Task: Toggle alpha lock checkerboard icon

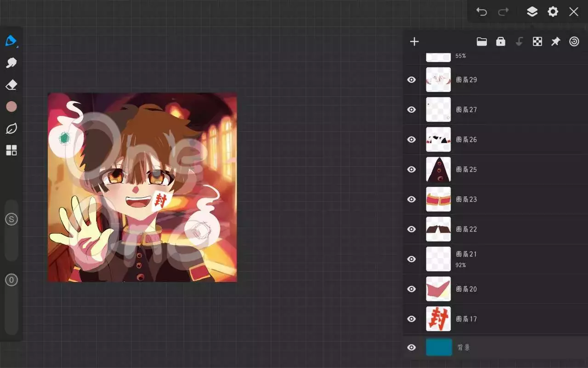Action: click(537, 42)
